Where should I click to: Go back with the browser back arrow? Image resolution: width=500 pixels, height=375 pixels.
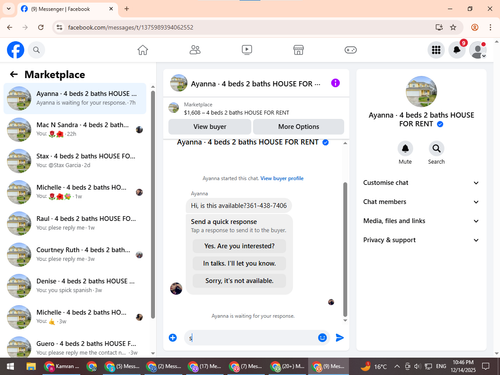(x=10, y=27)
